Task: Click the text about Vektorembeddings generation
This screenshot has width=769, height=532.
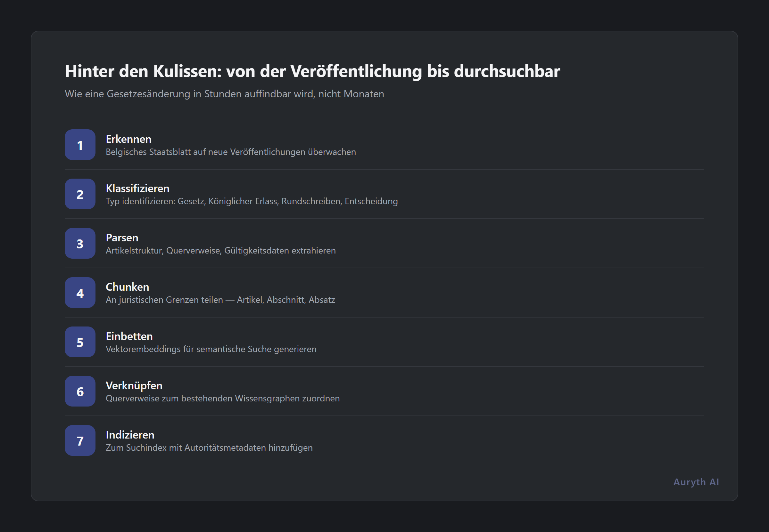Action: coord(211,349)
